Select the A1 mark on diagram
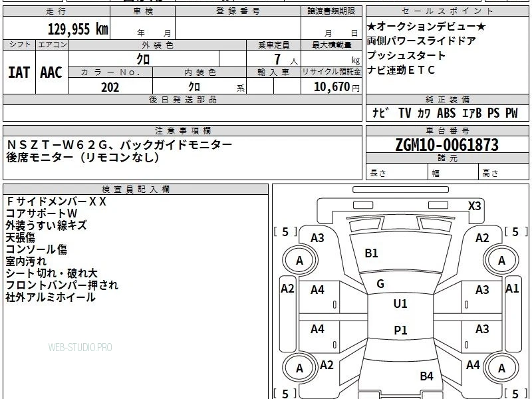Screen dimensions: 532x399 coord(512,289)
